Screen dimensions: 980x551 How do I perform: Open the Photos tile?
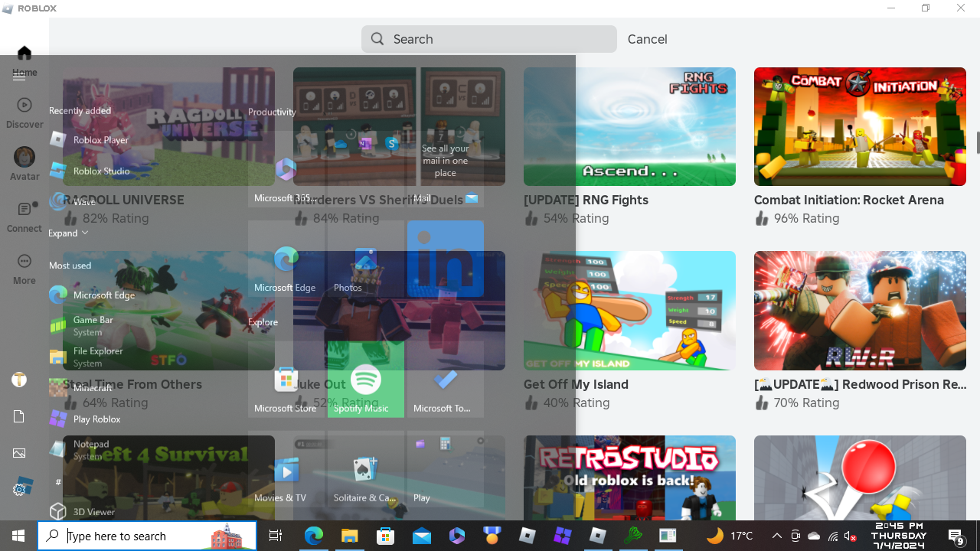point(366,259)
